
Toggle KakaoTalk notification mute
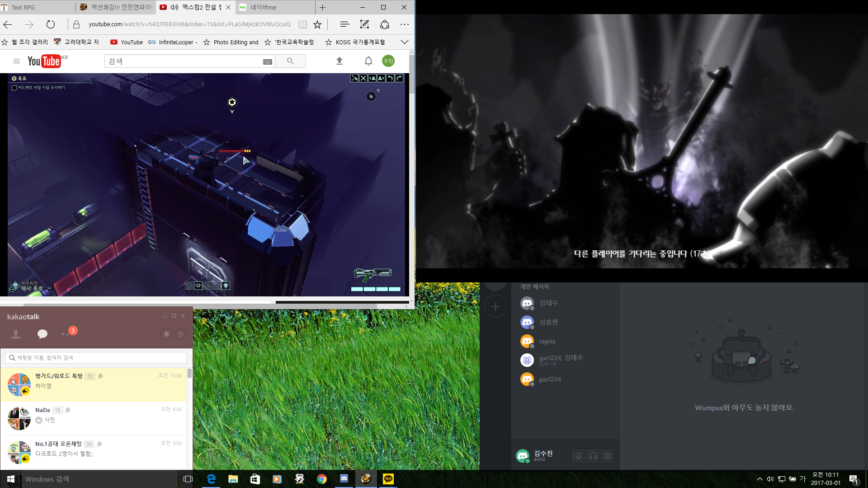(x=166, y=334)
